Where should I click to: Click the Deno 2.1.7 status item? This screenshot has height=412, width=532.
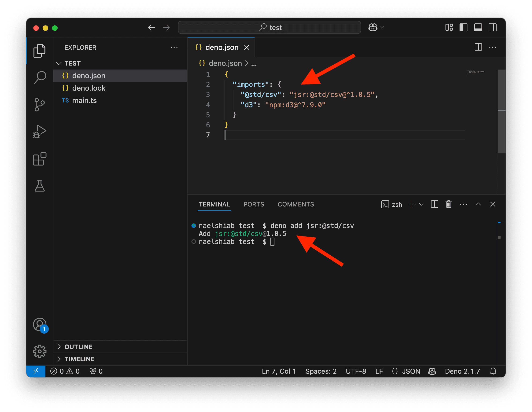(x=462, y=371)
